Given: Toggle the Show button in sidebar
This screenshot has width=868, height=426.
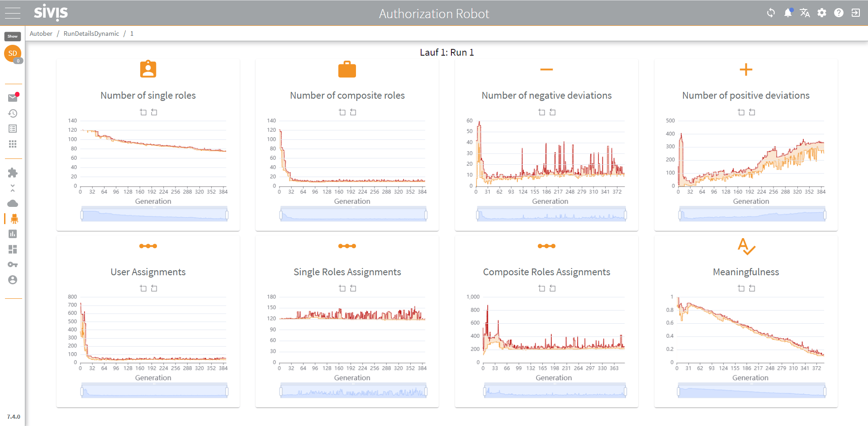Looking at the screenshot, I should coord(13,36).
